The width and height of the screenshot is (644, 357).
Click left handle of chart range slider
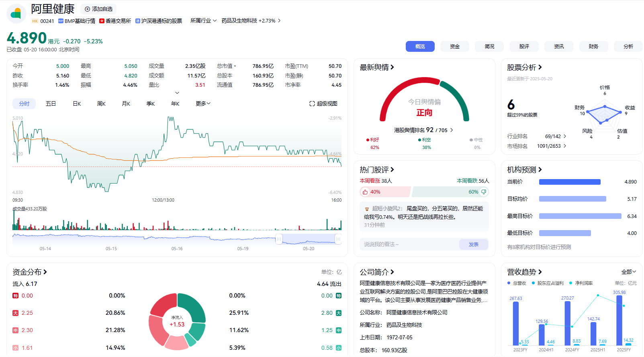click(x=279, y=239)
